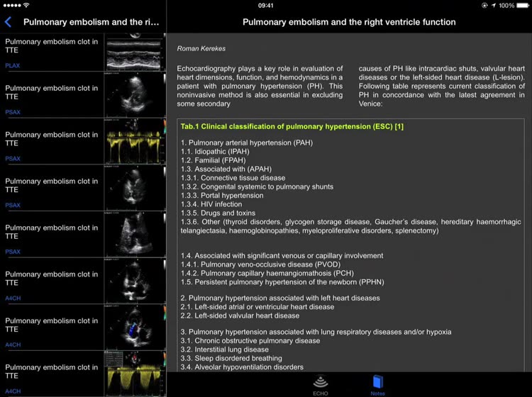
Task: Tap the blue back arrow
Action: coord(9,22)
